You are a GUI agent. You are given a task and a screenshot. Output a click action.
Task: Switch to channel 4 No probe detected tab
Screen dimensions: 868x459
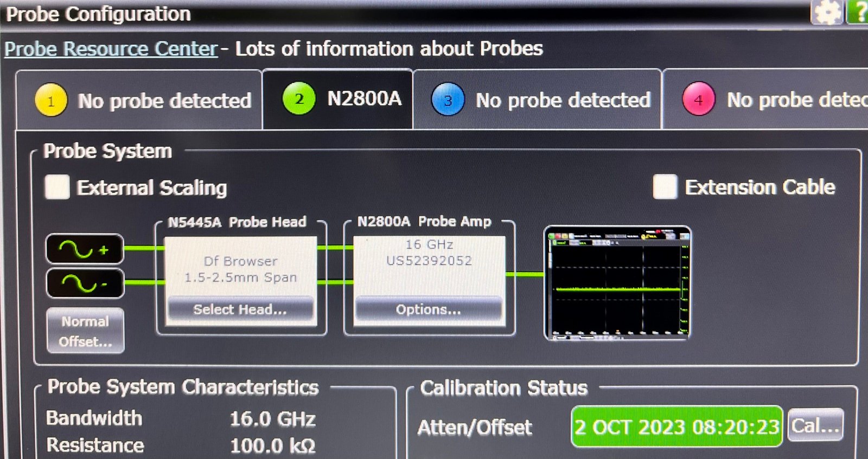pyautogui.click(x=766, y=99)
